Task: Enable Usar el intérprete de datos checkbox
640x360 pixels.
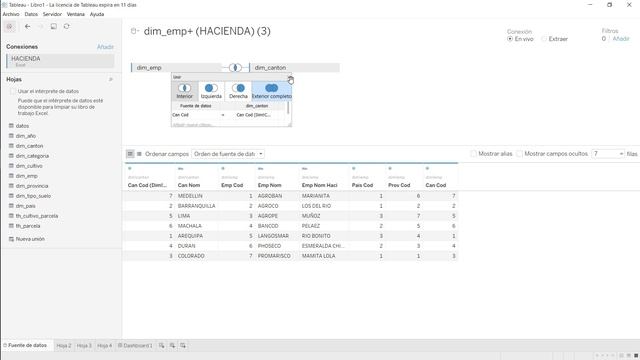Action: [13, 91]
